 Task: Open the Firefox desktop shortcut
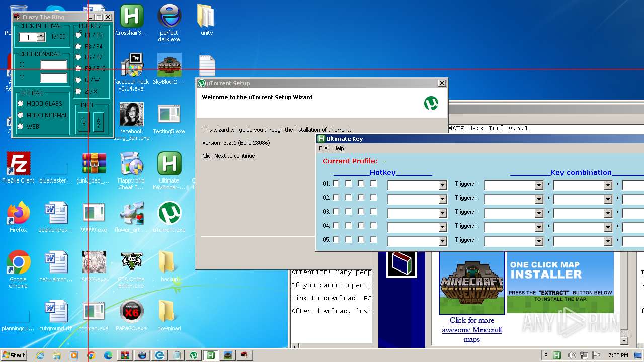click(x=18, y=217)
